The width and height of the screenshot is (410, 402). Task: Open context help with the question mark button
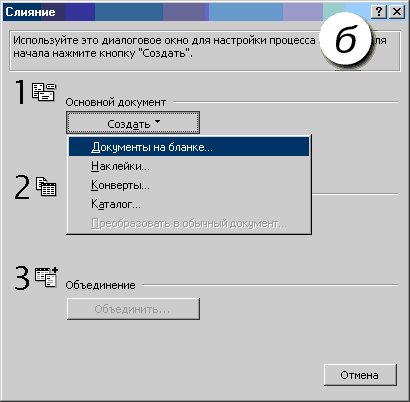tap(379, 12)
